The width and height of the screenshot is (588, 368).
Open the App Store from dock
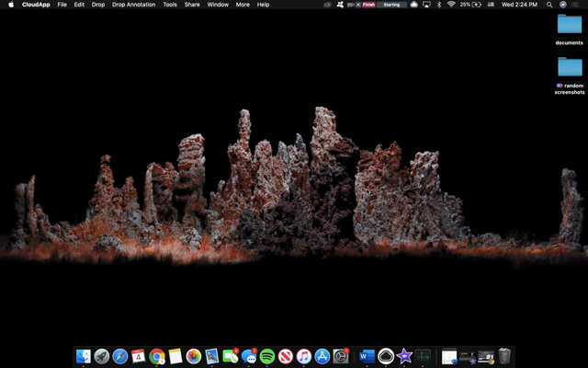[x=322, y=356]
